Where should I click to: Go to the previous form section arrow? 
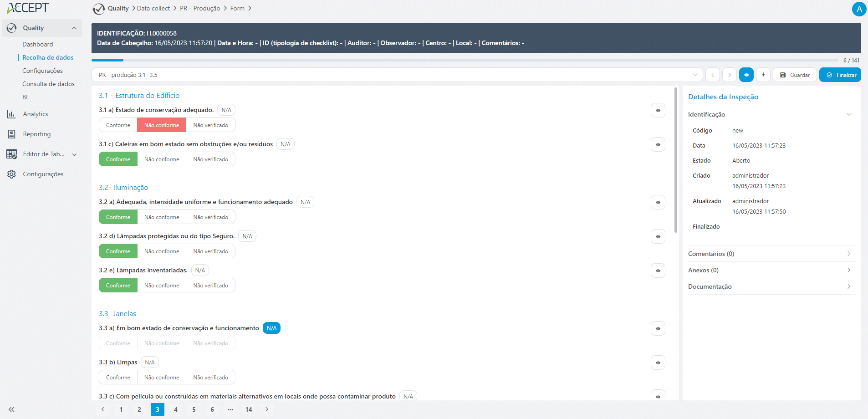(713, 75)
